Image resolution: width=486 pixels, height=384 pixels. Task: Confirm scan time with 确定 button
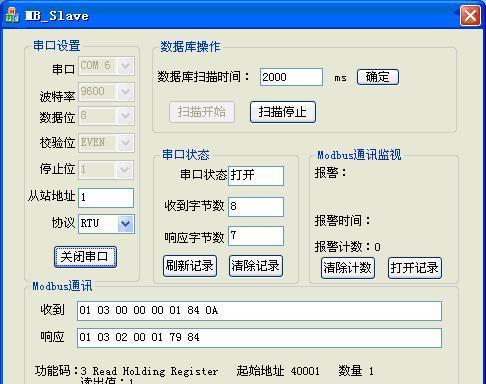click(x=378, y=77)
